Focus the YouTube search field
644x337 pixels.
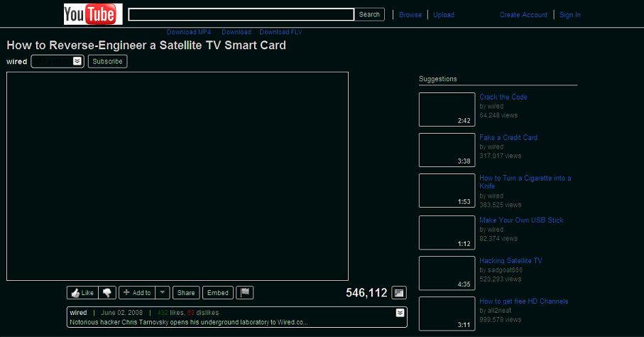pyautogui.click(x=241, y=14)
